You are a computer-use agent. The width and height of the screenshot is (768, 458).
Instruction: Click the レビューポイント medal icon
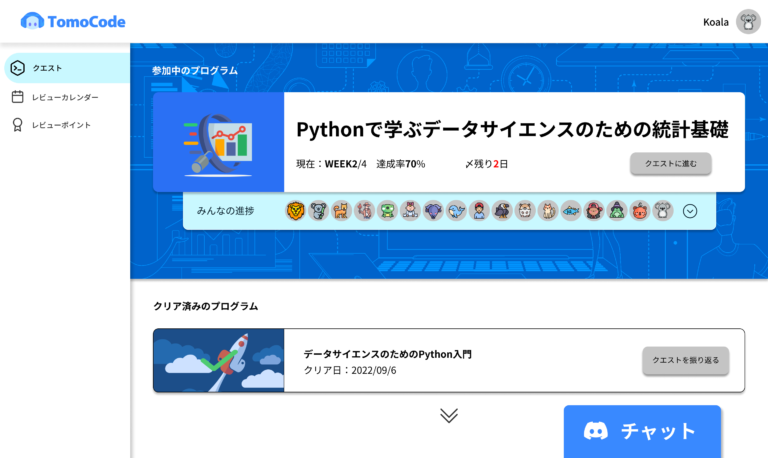tap(17, 125)
